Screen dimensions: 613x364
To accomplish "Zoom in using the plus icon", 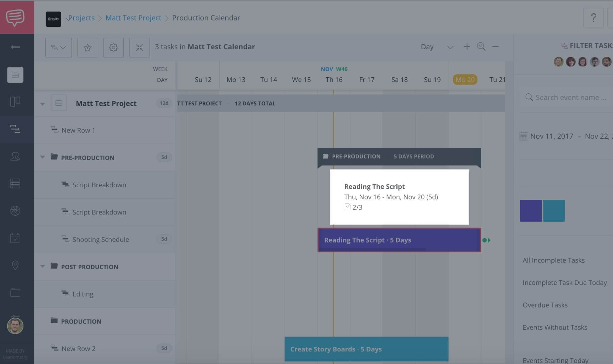I will tap(467, 47).
